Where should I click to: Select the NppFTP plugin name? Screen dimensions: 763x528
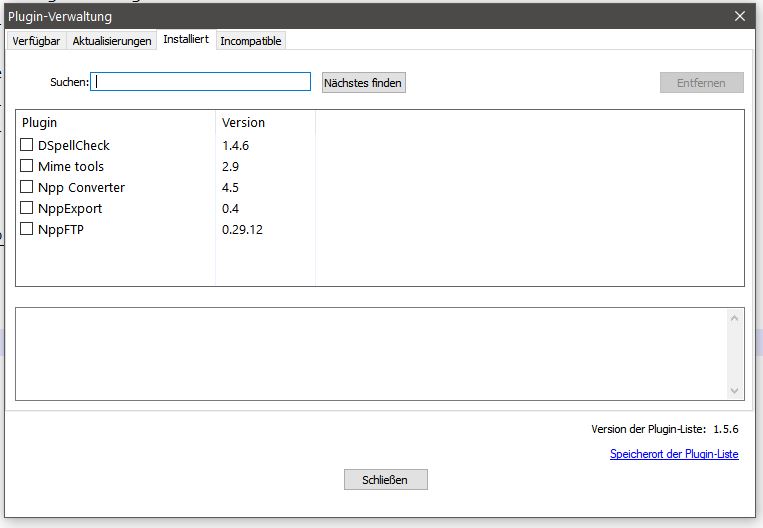click(61, 229)
